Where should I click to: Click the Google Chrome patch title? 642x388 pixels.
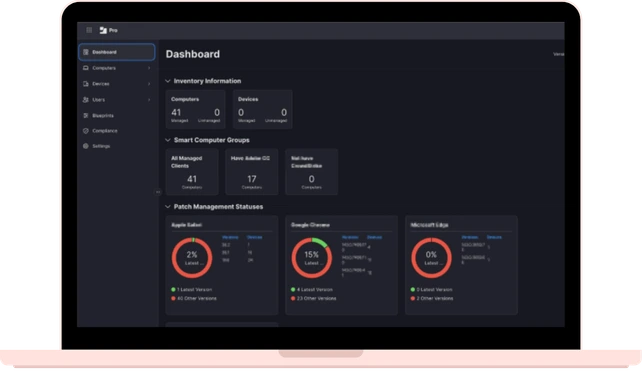click(x=310, y=225)
